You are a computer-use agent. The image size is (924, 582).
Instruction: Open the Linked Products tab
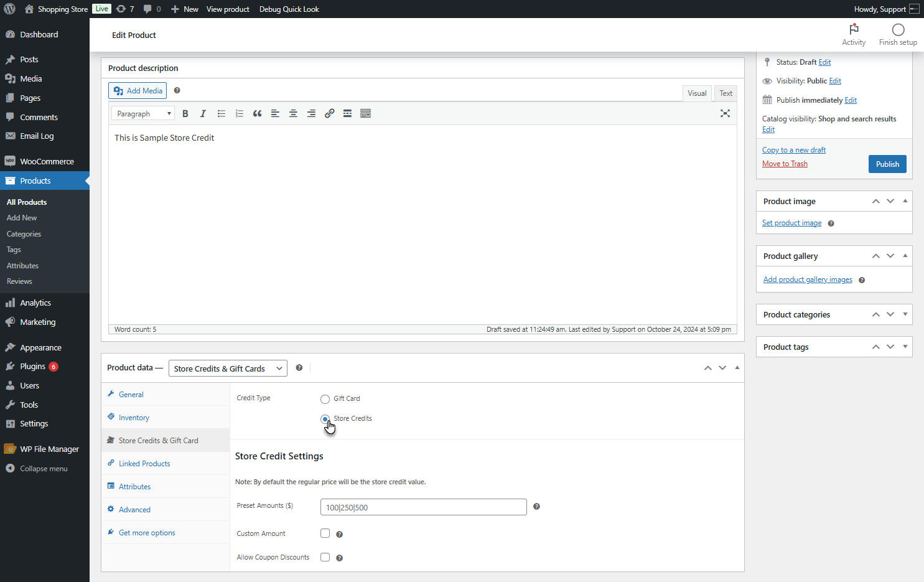click(x=166, y=464)
